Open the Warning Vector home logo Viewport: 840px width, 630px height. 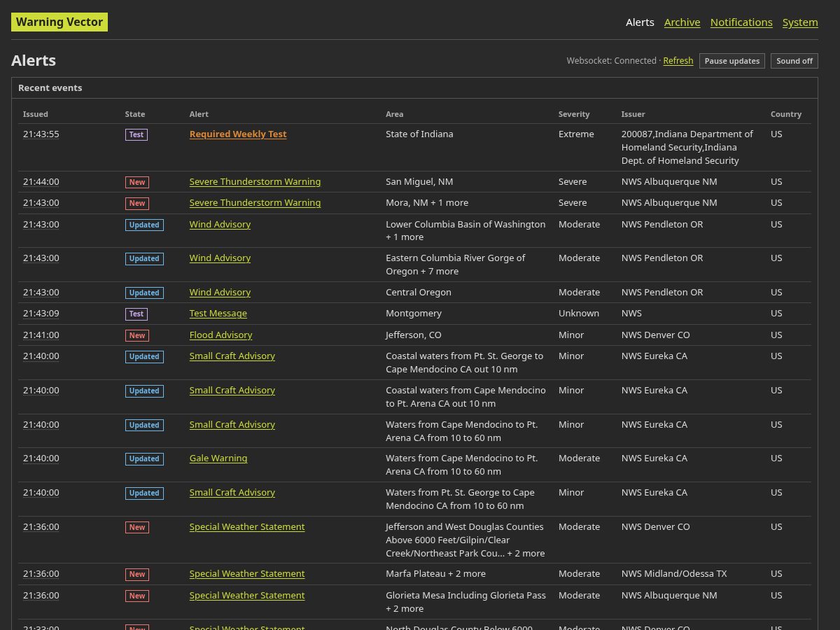pos(59,22)
